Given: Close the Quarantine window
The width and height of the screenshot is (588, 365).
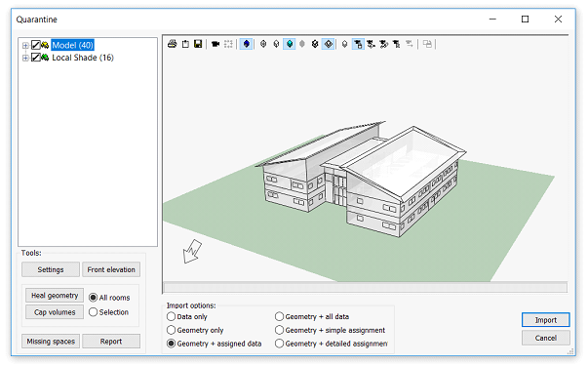Looking at the screenshot, I should pos(558,20).
